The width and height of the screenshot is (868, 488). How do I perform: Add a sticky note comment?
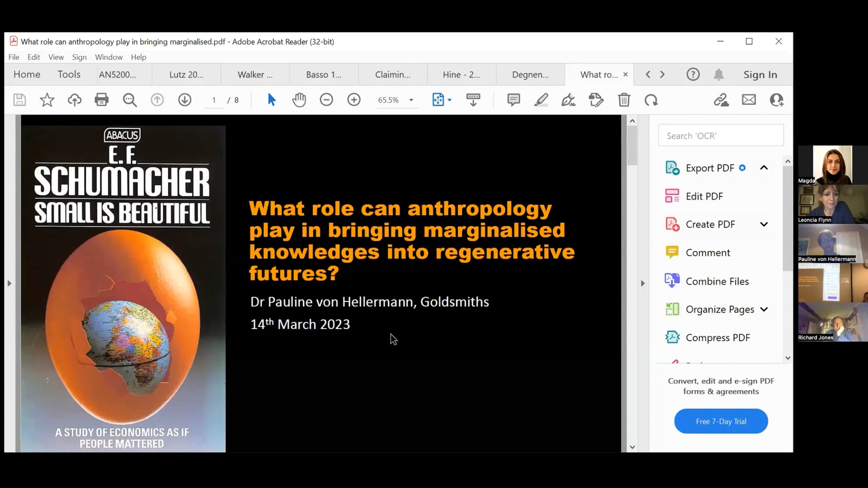tap(514, 100)
